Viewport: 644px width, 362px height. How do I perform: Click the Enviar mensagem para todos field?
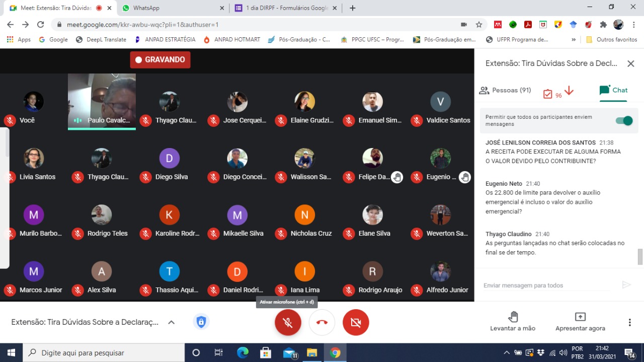tap(546, 285)
